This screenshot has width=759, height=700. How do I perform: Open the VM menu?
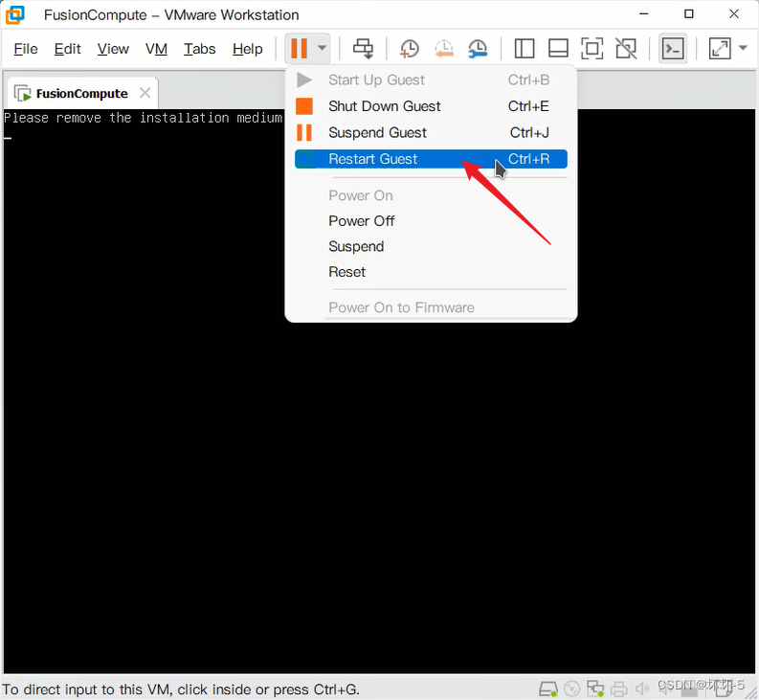pyautogui.click(x=156, y=49)
